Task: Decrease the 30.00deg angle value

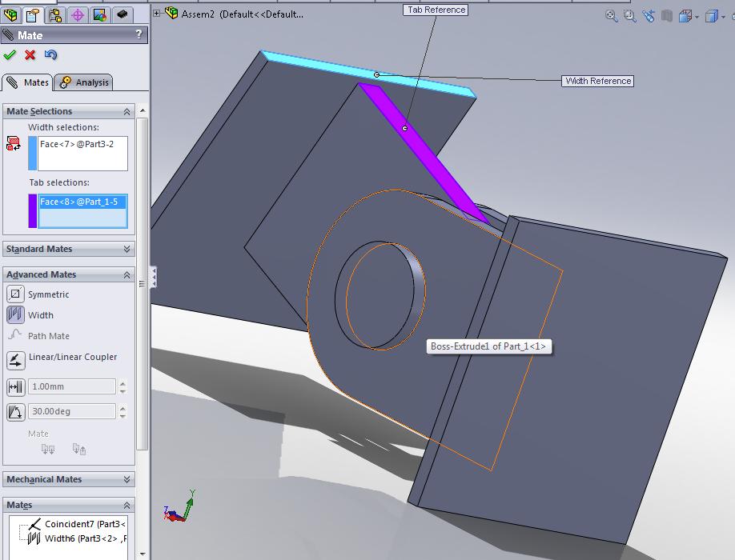Action: pyautogui.click(x=122, y=415)
